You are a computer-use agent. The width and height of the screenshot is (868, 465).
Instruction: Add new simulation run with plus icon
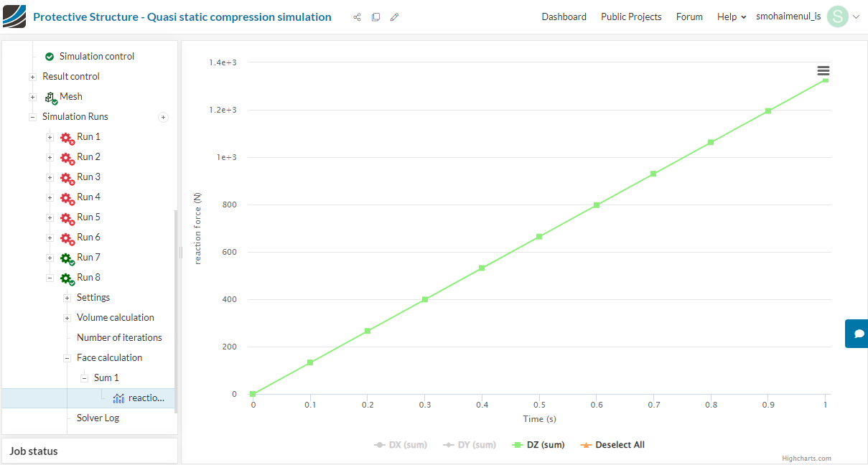[x=163, y=117]
